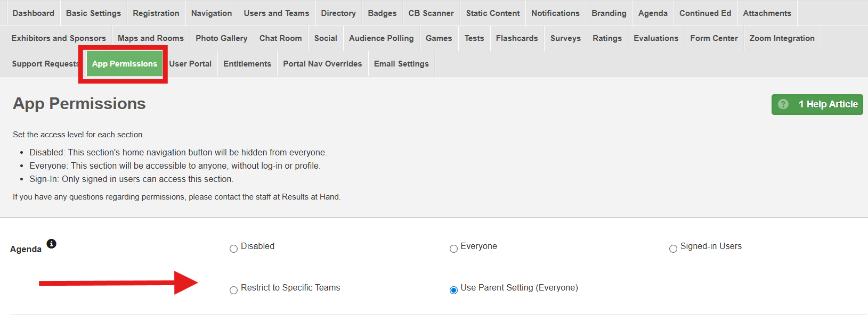Go to the User Portal tab
This screenshot has height=315, width=868.
[x=190, y=64]
